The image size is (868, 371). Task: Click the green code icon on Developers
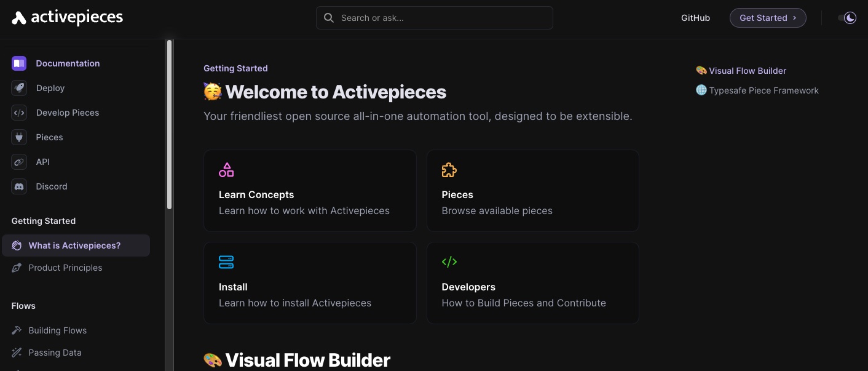(449, 262)
